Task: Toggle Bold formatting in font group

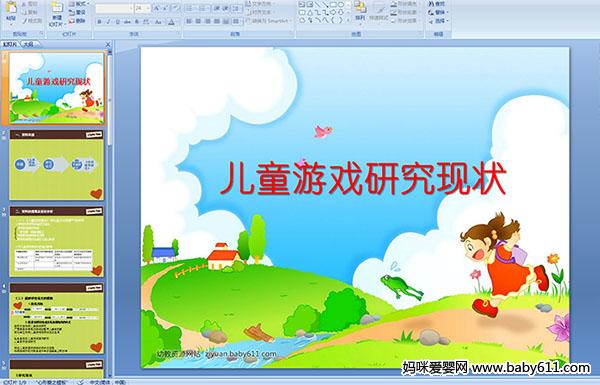Action: (x=99, y=22)
